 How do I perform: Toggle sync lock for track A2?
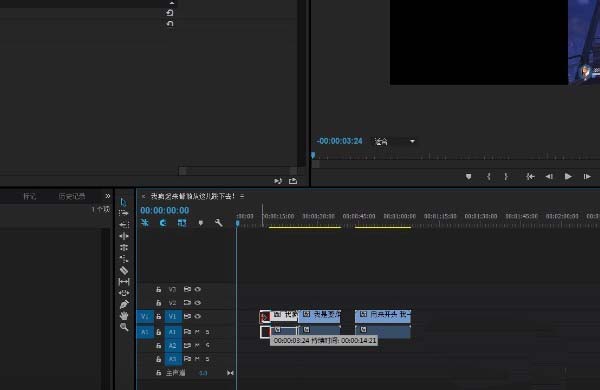pyautogui.click(x=187, y=346)
